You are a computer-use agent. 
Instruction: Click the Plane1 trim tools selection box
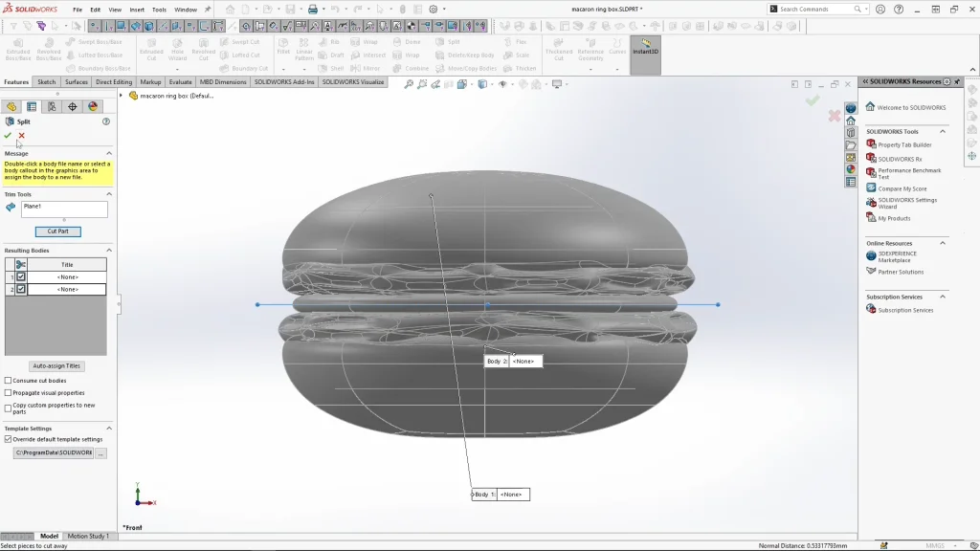pos(64,209)
